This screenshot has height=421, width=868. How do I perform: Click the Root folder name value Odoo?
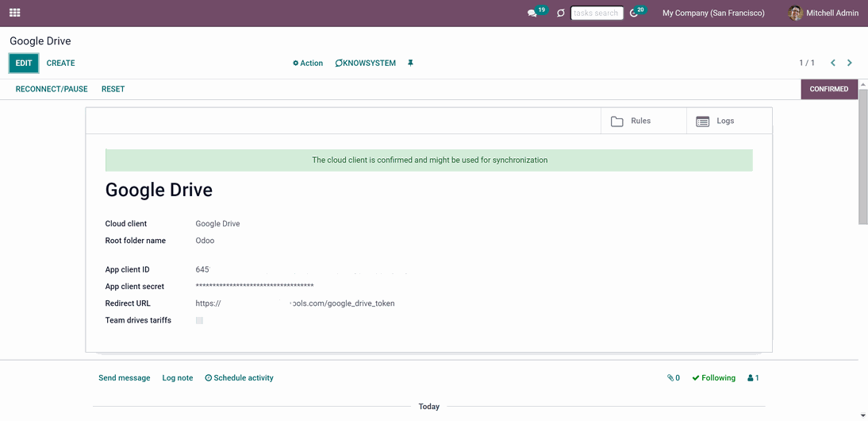point(205,241)
